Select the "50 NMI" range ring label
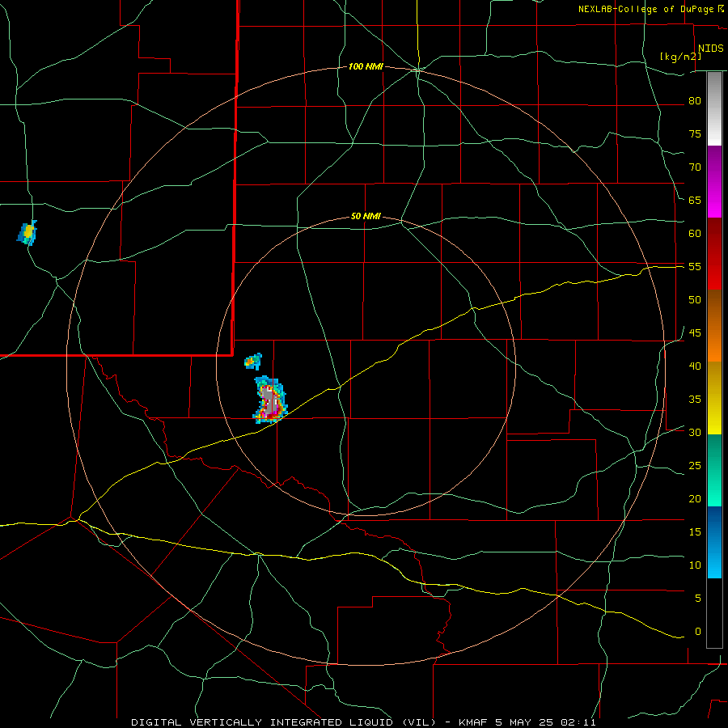 pos(366,216)
